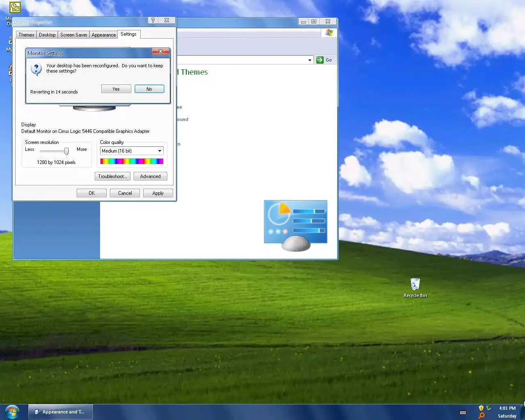
Task: Click the "Reverting in 14 seconds" text
Action: click(54, 92)
